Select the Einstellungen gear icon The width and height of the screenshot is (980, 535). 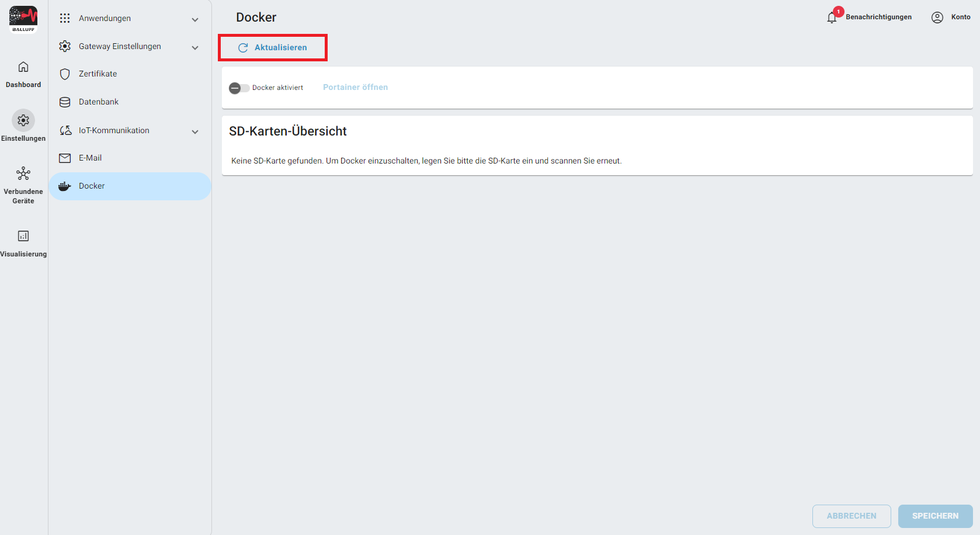[x=23, y=120]
